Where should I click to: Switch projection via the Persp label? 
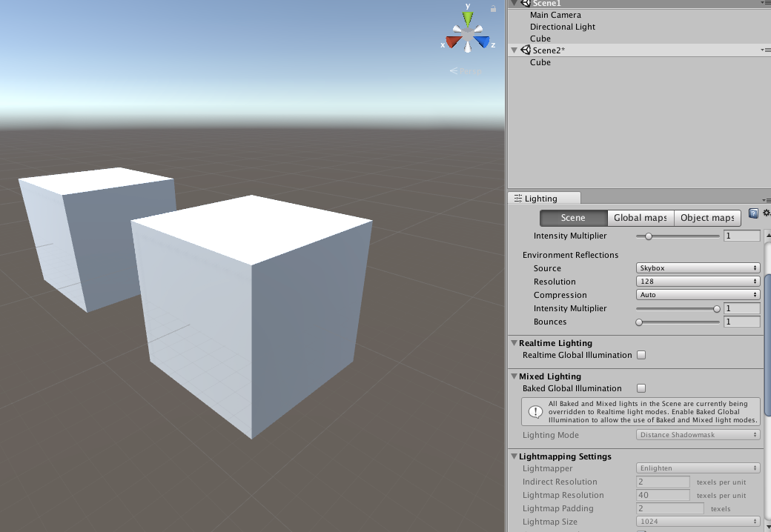(471, 71)
